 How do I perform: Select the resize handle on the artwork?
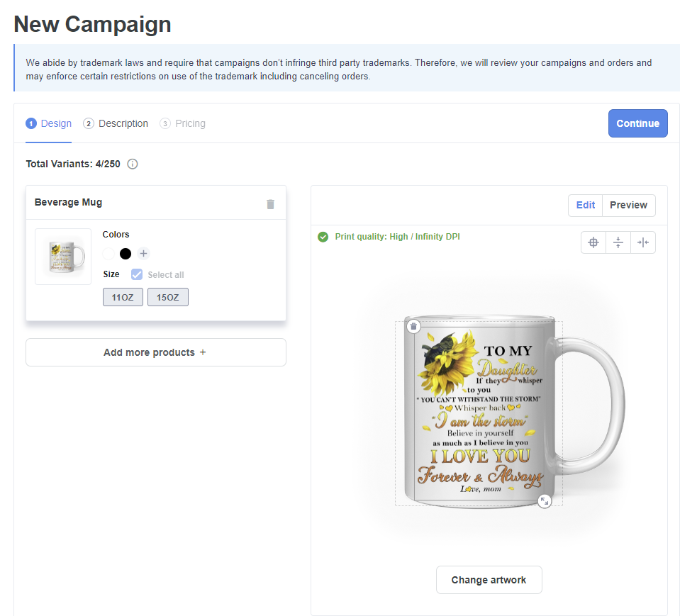(x=545, y=500)
